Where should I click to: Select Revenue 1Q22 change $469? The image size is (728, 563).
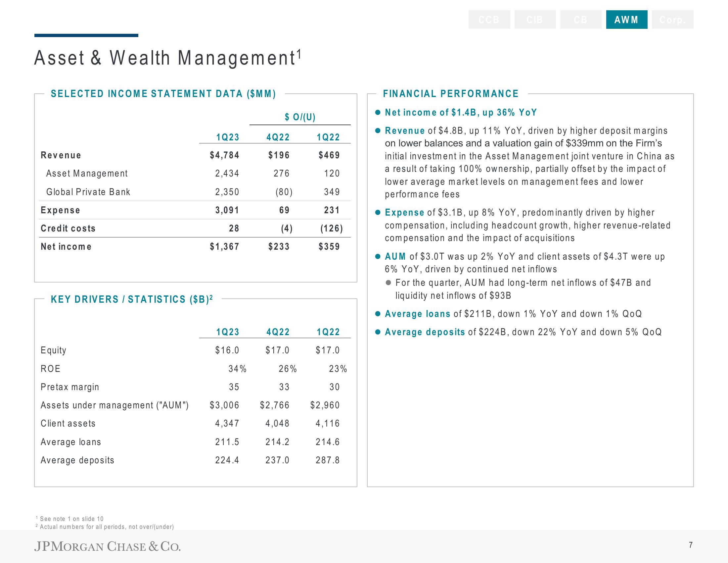pyautogui.click(x=329, y=155)
